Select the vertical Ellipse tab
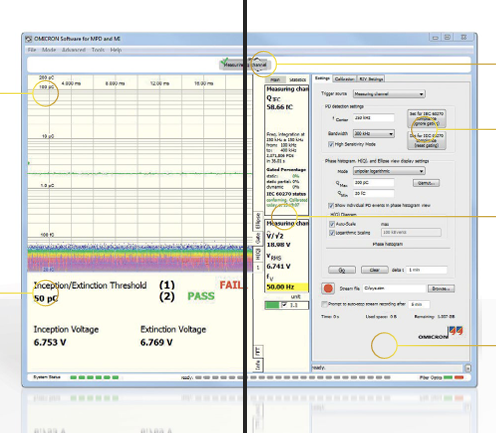Image resolution: width=496 pixels, height=433 pixels. (258, 221)
